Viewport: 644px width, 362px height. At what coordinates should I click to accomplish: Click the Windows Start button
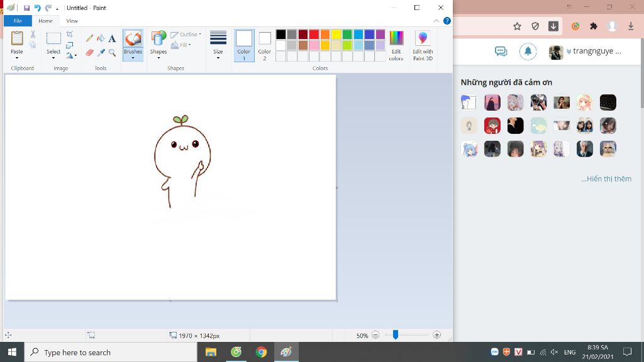coord(12,352)
